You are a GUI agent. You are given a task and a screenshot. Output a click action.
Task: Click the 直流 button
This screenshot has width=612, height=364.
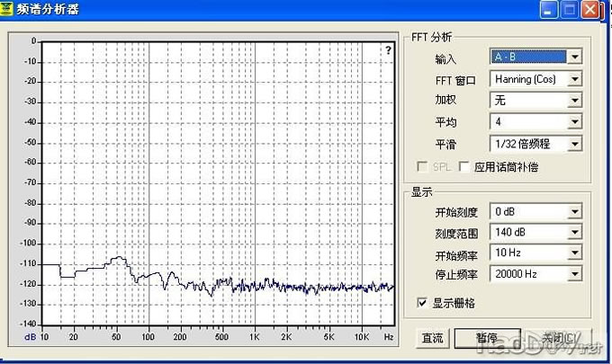pyautogui.click(x=432, y=339)
